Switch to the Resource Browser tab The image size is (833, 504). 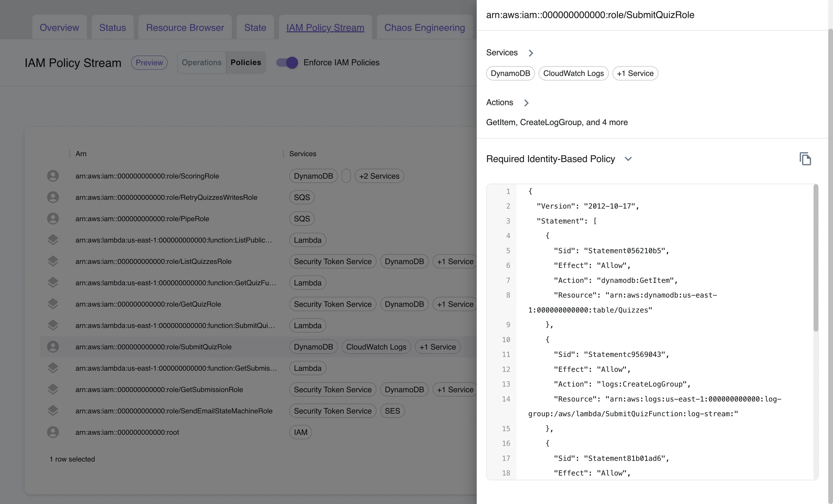click(x=185, y=27)
